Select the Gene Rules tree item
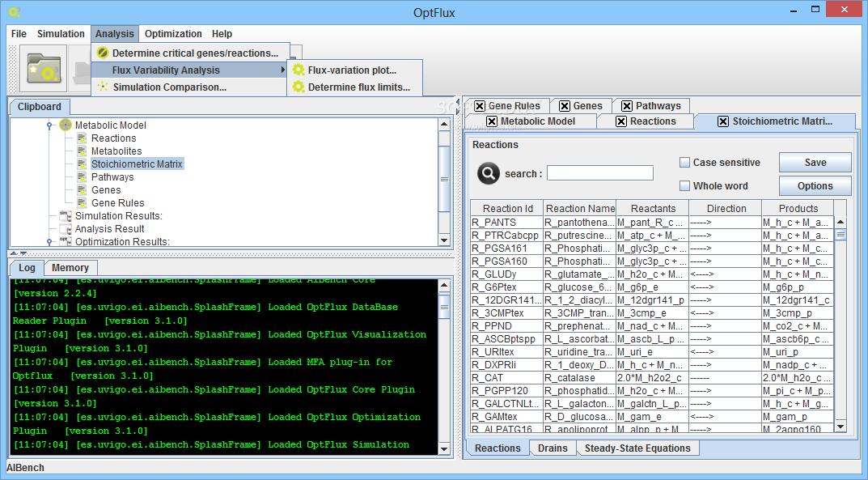This screenshot has height=480, width=868. tap(117, 202)
